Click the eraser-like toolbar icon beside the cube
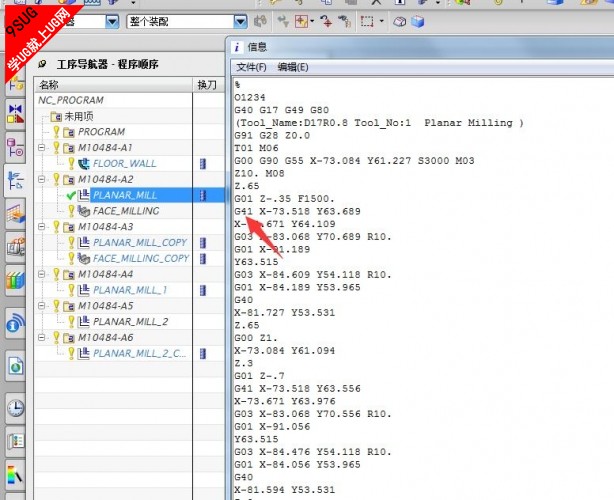Screen dimensions: 614x500 pyautogui.click(x=399, y=22)
